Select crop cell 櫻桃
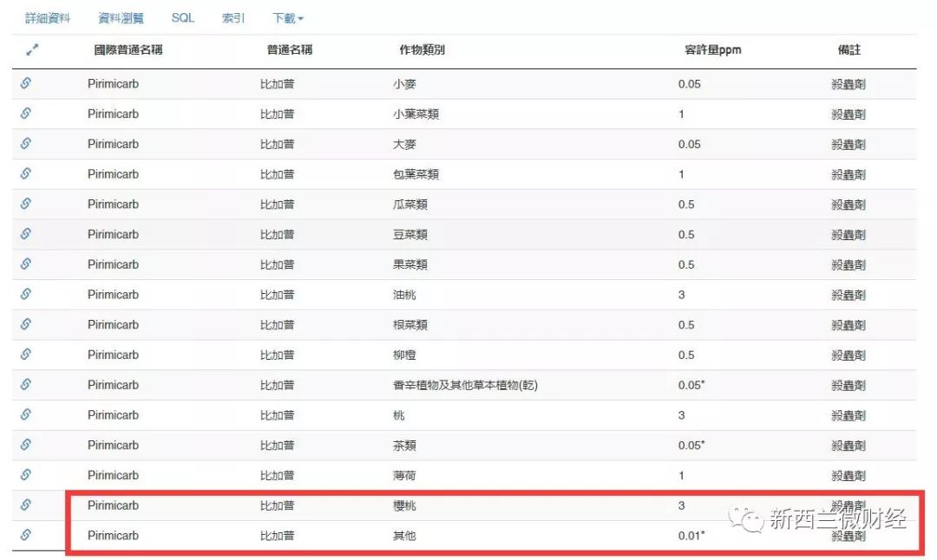 (x=404, y=505)
